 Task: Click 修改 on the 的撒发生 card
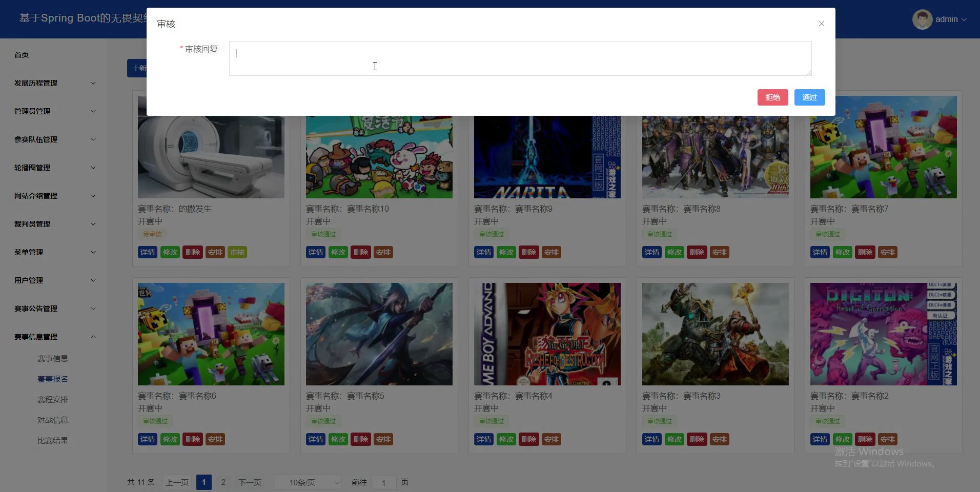point(170,252)
